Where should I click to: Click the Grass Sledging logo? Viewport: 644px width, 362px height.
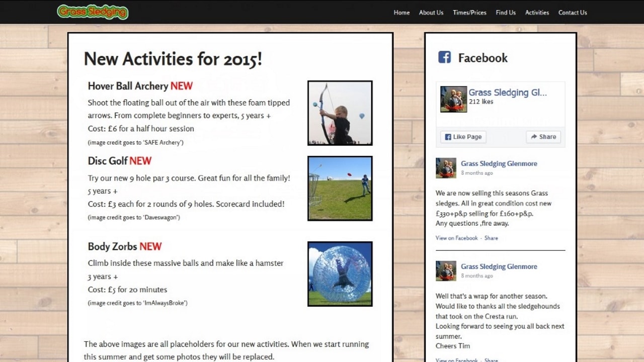(x=93, y=12)
